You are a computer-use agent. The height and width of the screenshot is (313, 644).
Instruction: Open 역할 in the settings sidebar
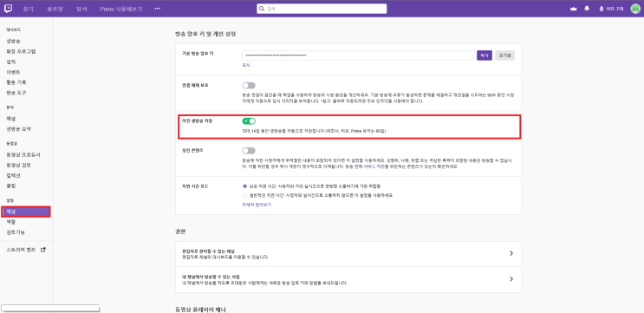point(11,222)
